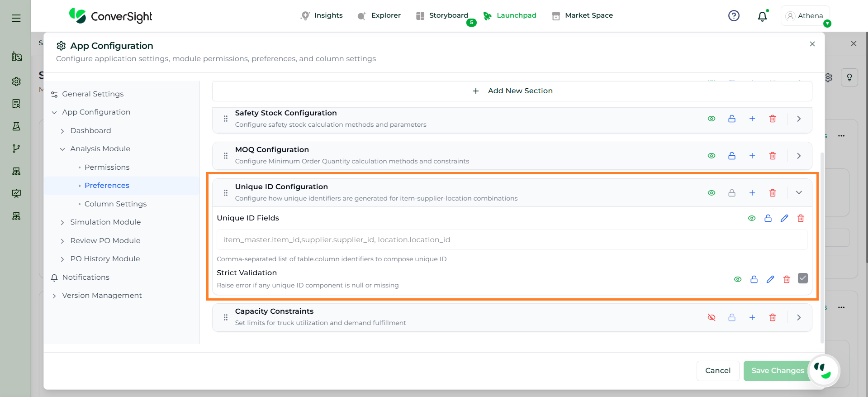Delete the Strict Validation field
This screenshot has width=868, height=397.
[x=787, y=279]
